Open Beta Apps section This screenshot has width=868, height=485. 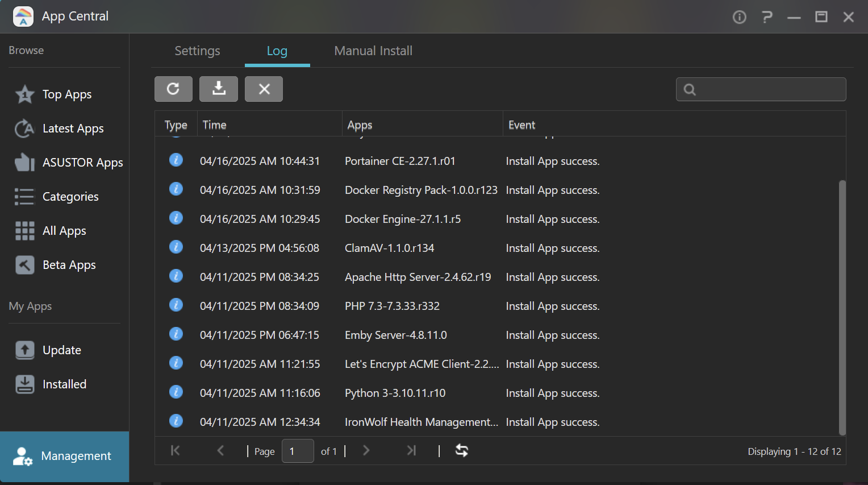69,265
